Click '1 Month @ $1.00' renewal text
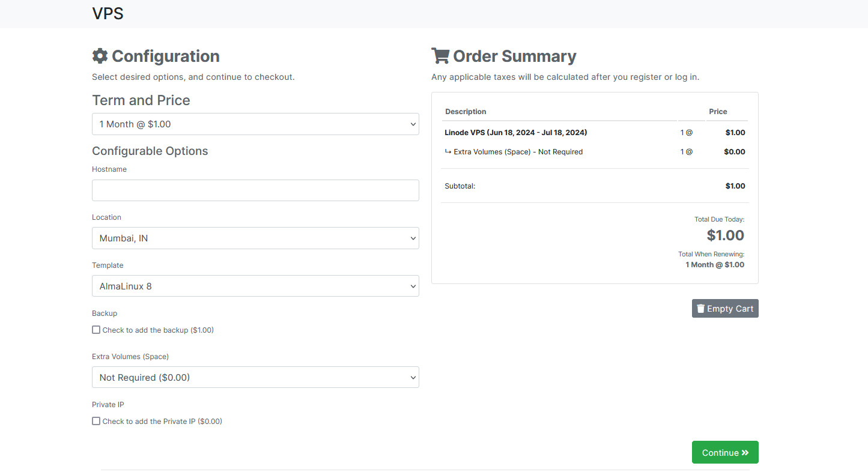Image resolution: width=868 pixels, height=475 pixels. (x=715, y=265)
